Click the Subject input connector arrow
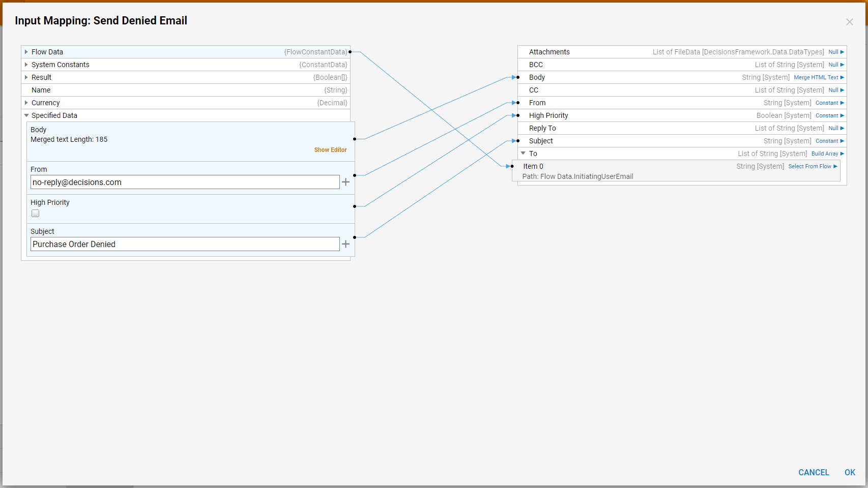The height and width of the screenshot is (488, 868). tap(515, 141)
